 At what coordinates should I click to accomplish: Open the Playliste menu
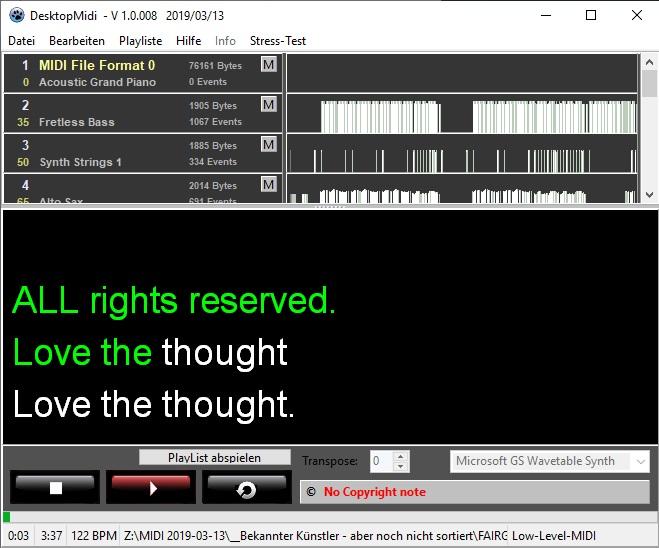pyautogui.click(x=140, y=41)
